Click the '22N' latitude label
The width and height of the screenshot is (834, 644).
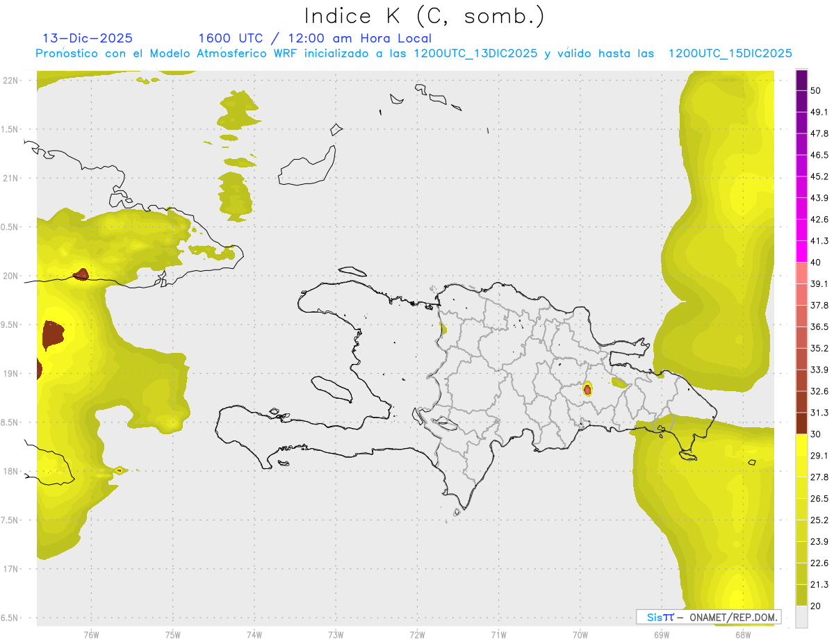click(x=11, y=80)
